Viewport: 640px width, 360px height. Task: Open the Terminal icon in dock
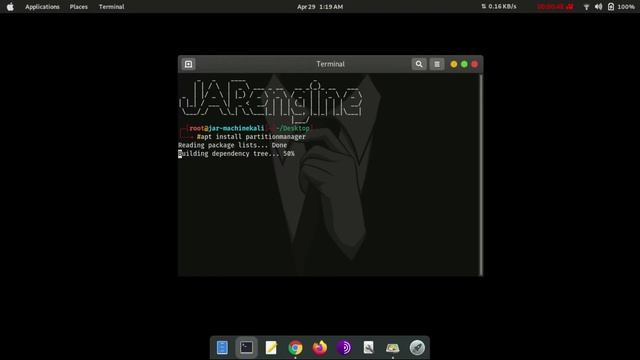[x=246, y=347]
